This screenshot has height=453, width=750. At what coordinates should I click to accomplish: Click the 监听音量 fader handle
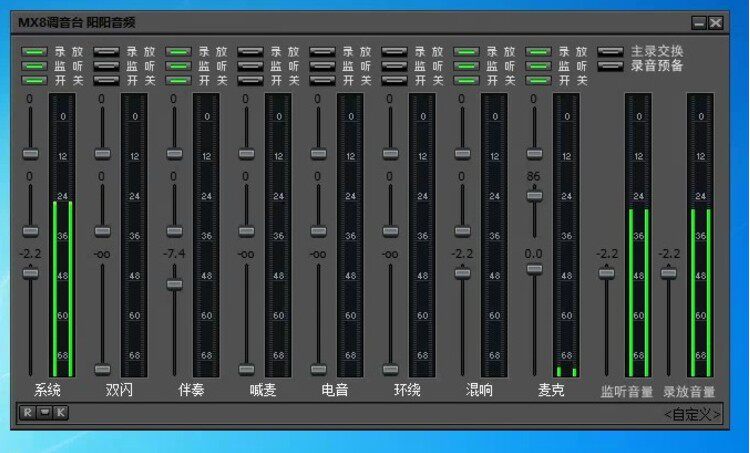607,273
